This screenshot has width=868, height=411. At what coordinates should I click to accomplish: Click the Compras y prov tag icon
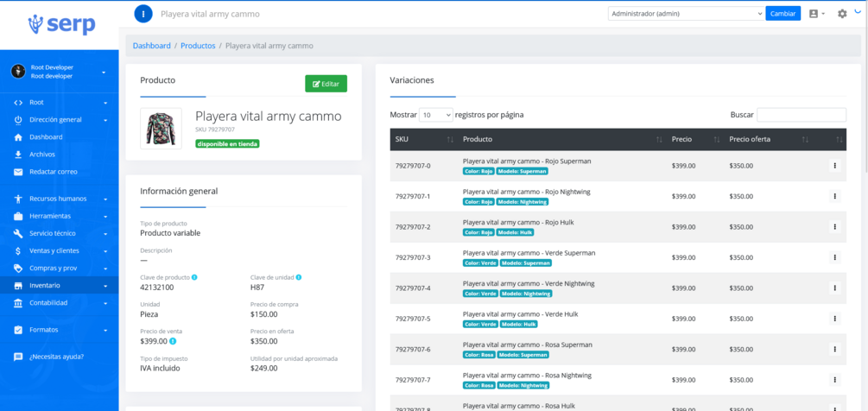pyautogui.click(x=18, y=269)
